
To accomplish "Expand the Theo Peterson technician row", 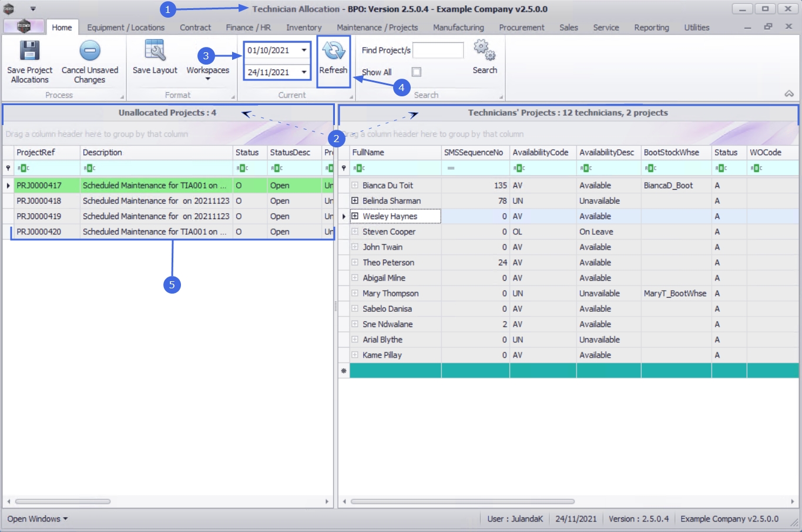I will (355, 262).
